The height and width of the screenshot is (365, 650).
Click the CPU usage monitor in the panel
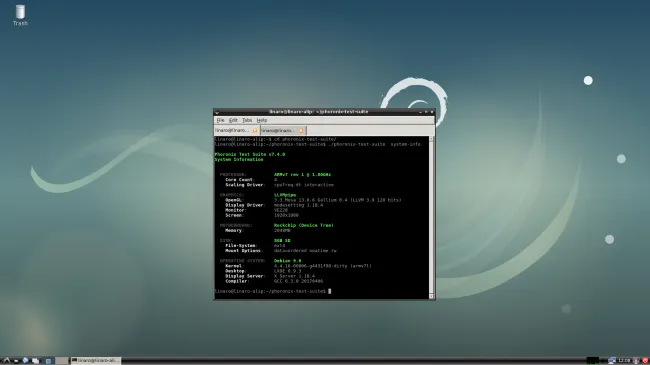(593, 360)
